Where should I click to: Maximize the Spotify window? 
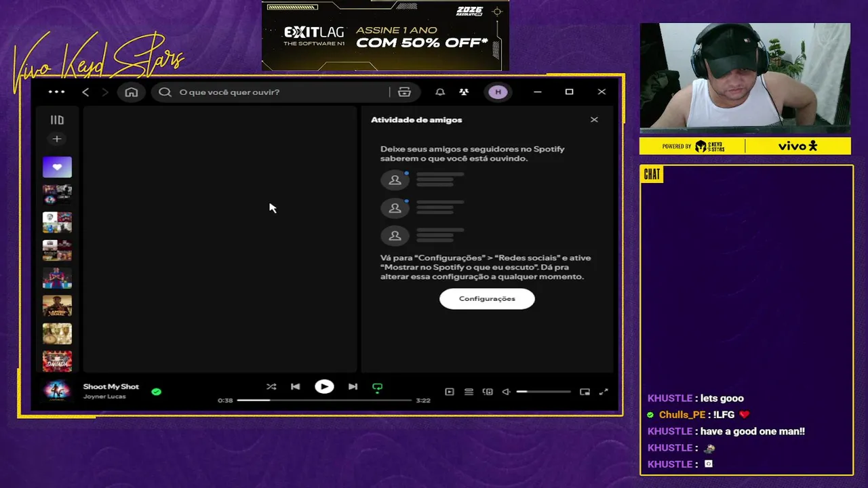(569, 92)
